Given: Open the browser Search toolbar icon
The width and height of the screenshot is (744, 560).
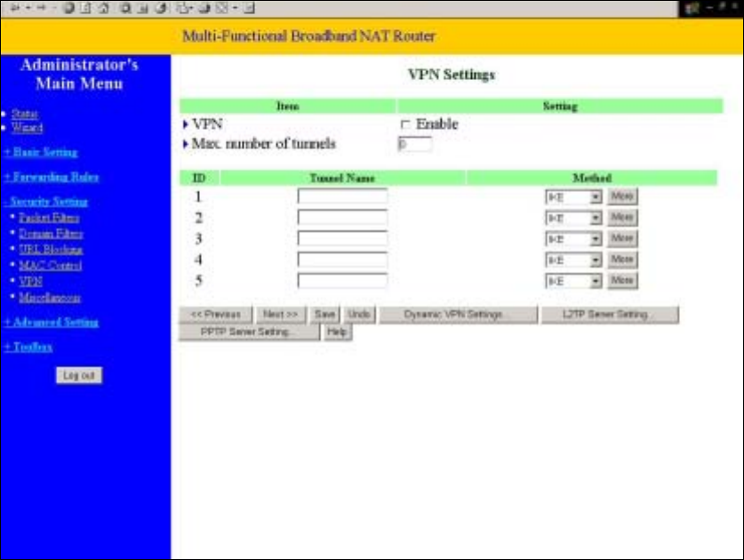Looking at the screenshot, I should click(x=125, y=8).
